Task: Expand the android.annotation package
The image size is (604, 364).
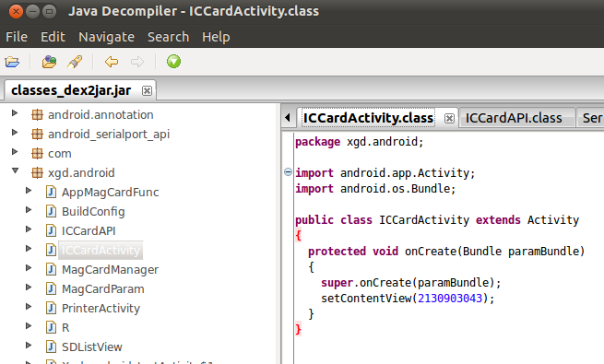Action: [x=15, y=113]
